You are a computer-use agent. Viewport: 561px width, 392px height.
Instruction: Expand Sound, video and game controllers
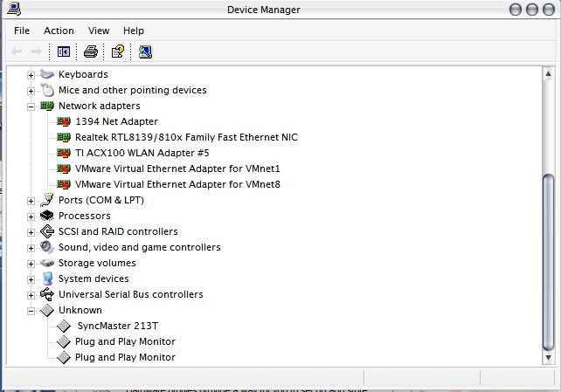[x=31, y=248]
